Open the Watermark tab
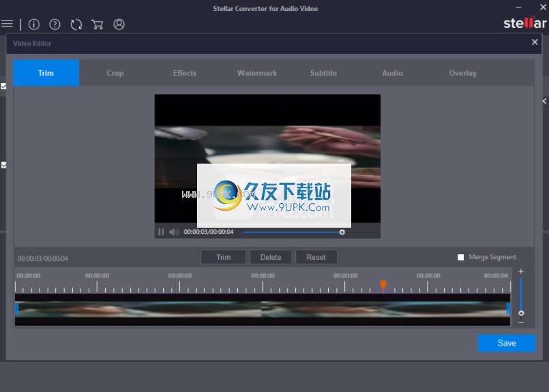This screenshot has height=392, width=549. coord(257,73)
